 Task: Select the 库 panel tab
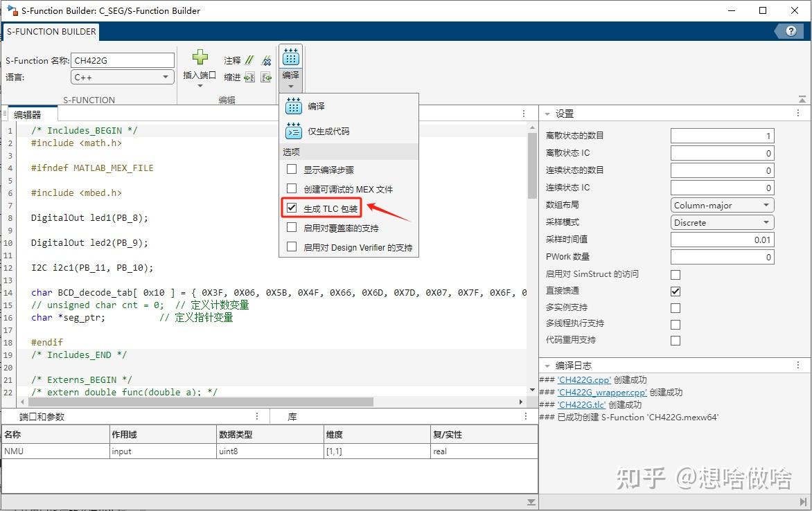pyautogui.click(x=292, y=416)
